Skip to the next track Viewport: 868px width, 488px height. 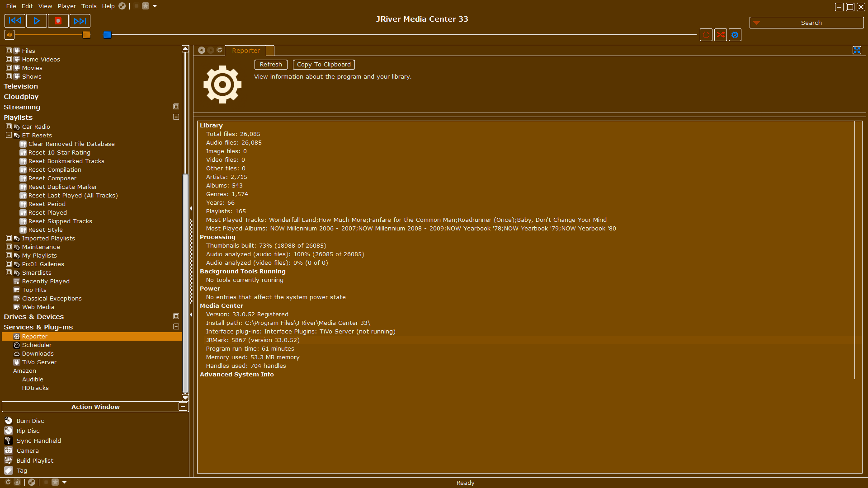(80, 21)
